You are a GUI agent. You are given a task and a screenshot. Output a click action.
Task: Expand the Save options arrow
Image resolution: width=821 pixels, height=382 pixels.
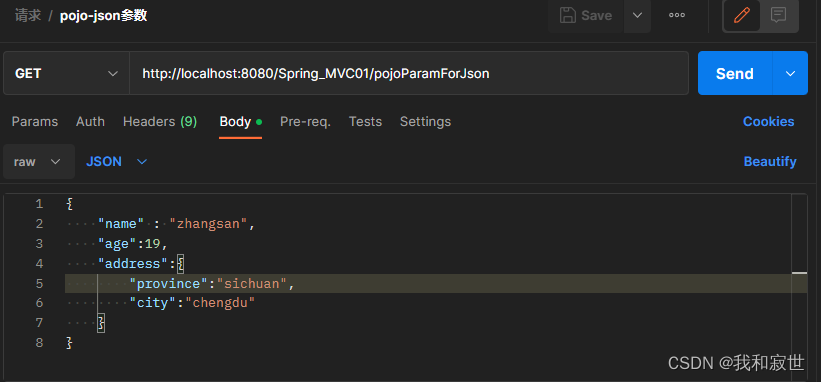click(637, 15)
